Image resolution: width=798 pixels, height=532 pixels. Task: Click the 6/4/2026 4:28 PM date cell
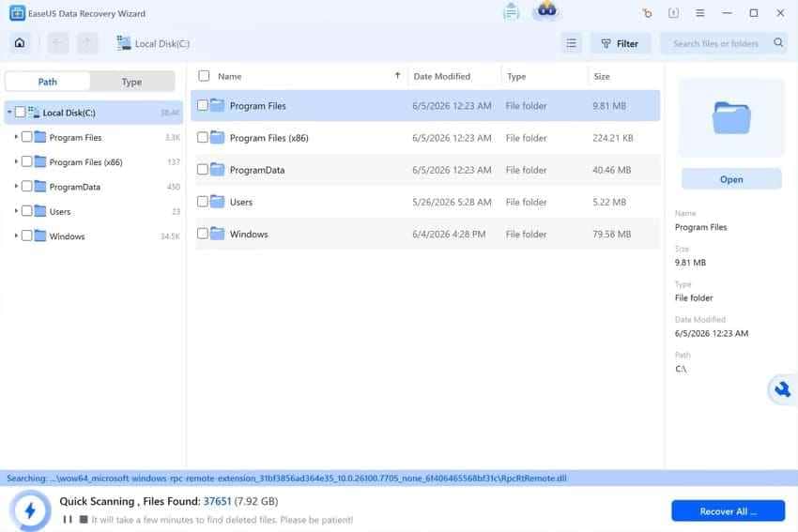point(449,234)
